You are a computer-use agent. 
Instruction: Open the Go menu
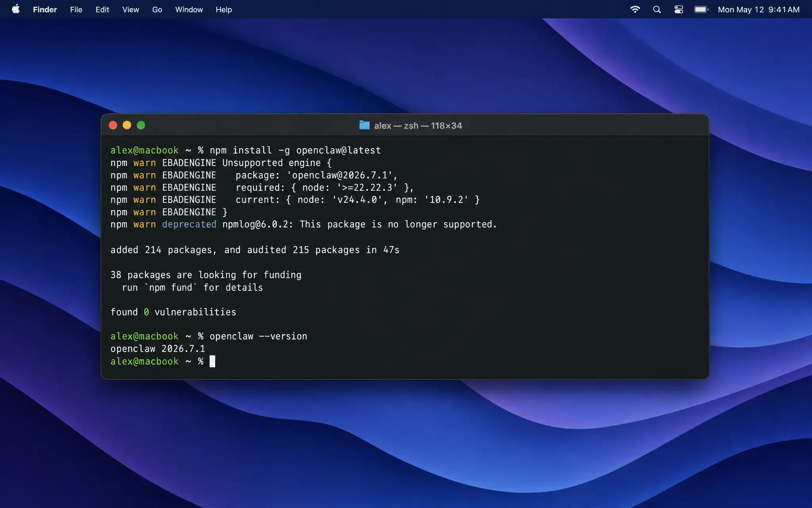[x=157, y=10]
